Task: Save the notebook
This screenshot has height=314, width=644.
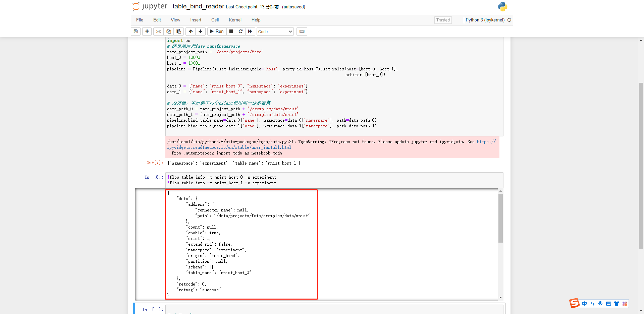Action: click(136, 31)
